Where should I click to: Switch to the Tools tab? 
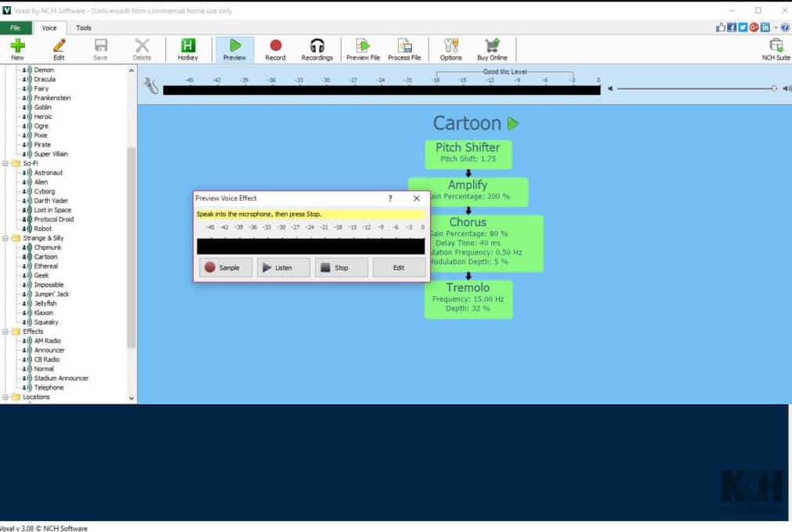click(84, 27)
